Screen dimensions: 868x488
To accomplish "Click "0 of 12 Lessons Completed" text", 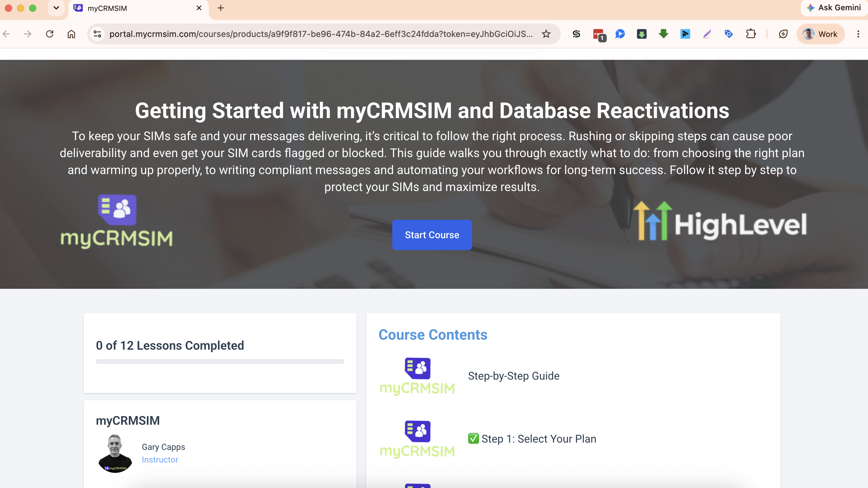I will (170, 345).
